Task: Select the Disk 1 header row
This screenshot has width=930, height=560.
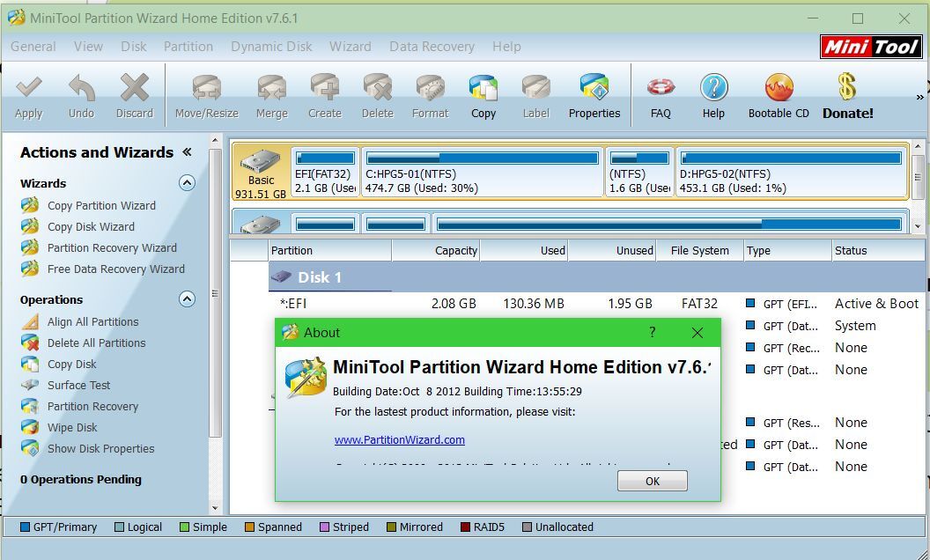Action: click(596, 277)
